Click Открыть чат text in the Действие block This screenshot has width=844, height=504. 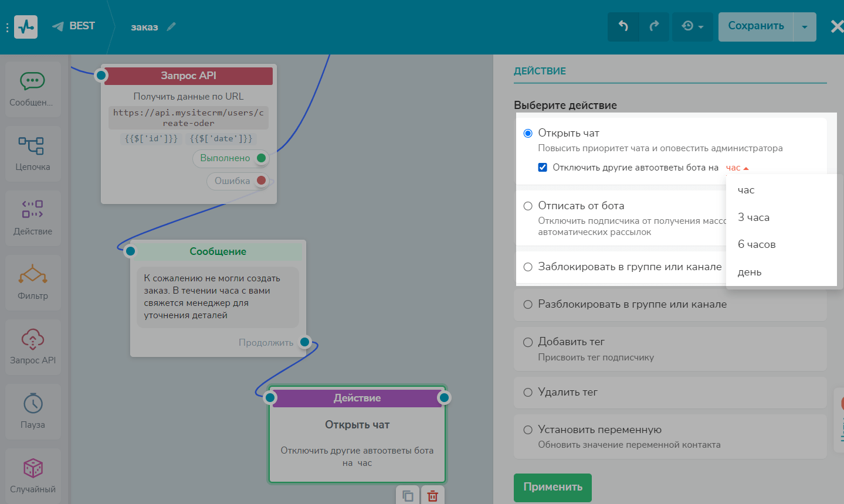tap(357, 425)
